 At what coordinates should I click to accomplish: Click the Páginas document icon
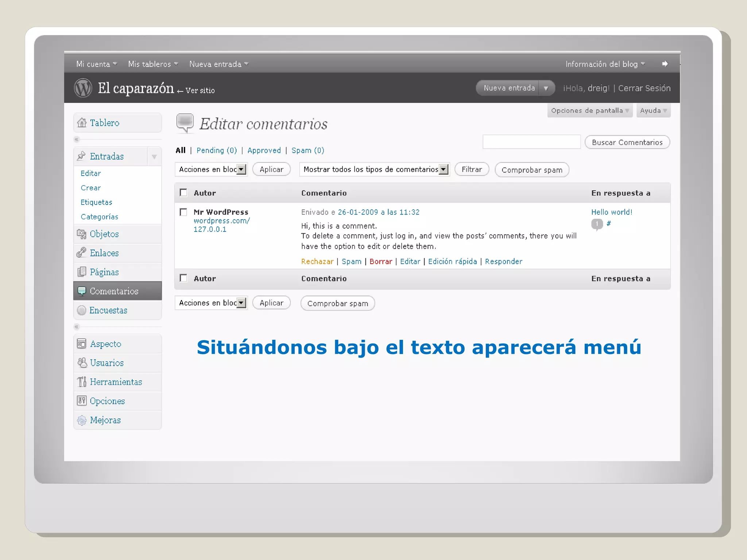[81, 272]
